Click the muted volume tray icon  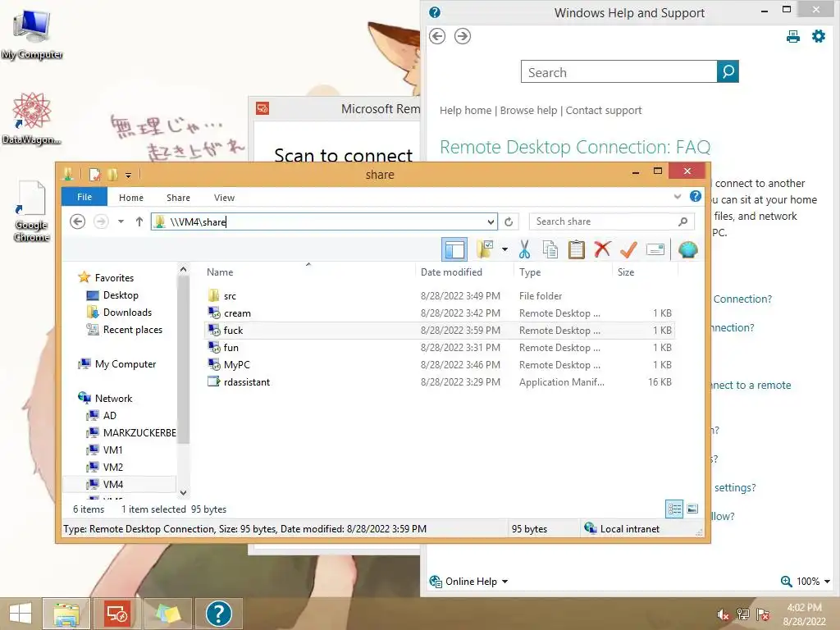[x=723, y=614]
